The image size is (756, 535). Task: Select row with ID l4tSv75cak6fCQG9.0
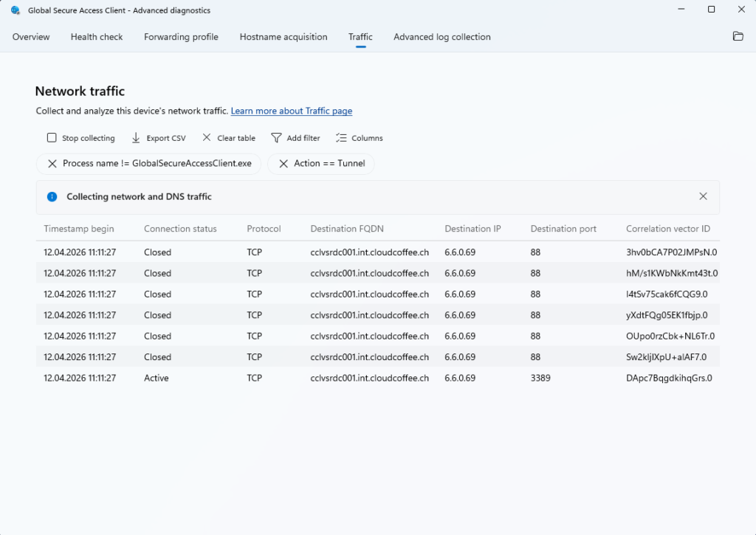coord(377,294)
